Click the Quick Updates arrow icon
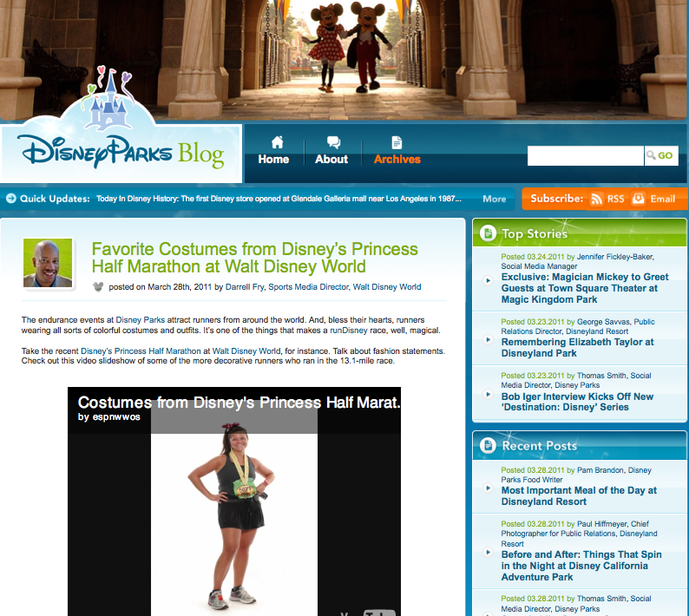Viewport: 689px width, 616px height. coord(11,198)
